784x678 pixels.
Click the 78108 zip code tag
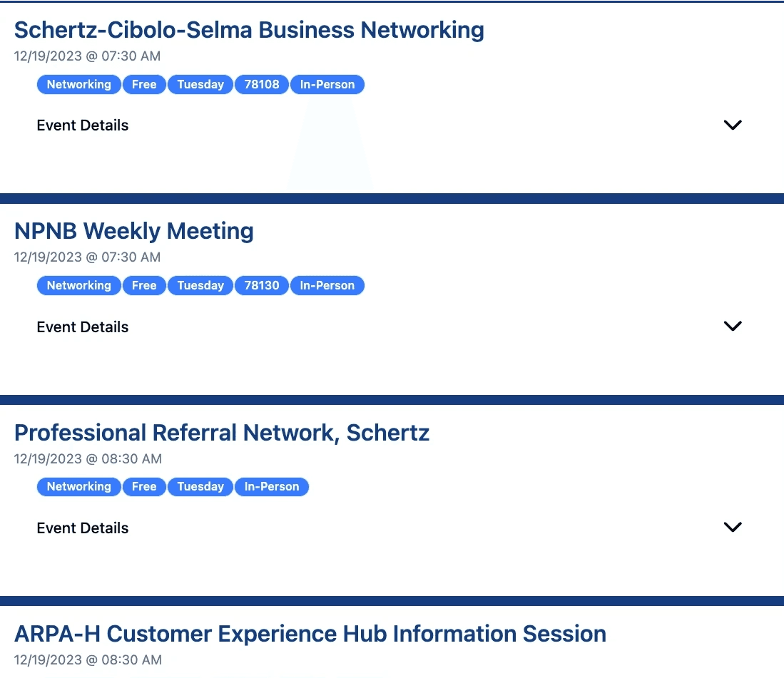click(x=262, y=84)
